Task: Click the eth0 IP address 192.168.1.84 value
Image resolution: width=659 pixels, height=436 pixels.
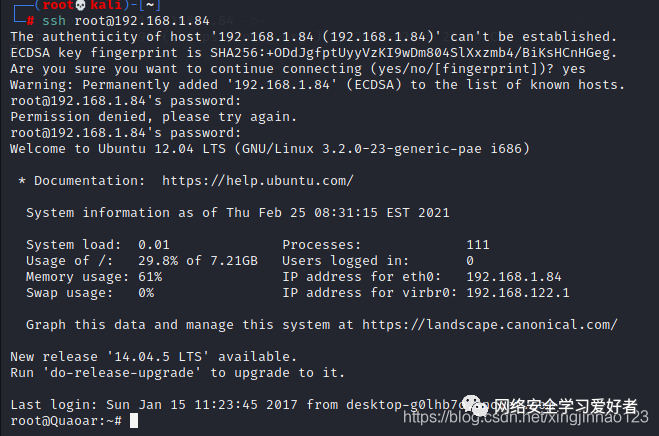Action: pyautogui.click(x=513, y=277)
